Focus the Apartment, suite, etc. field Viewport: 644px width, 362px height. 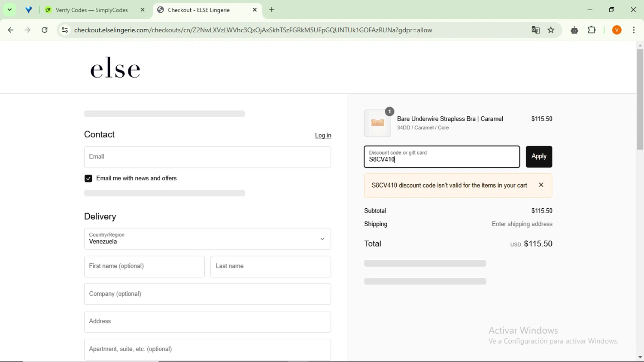207,350
